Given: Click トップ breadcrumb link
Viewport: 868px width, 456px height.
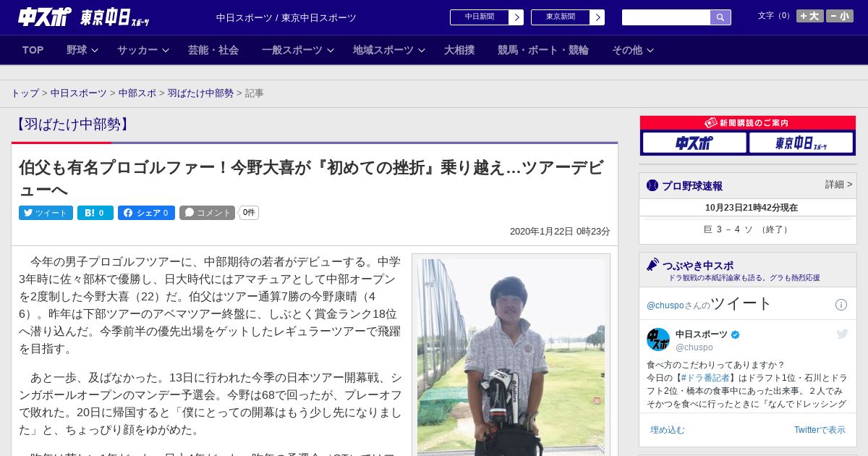Looking at the screenshot, I should (25, 93).
